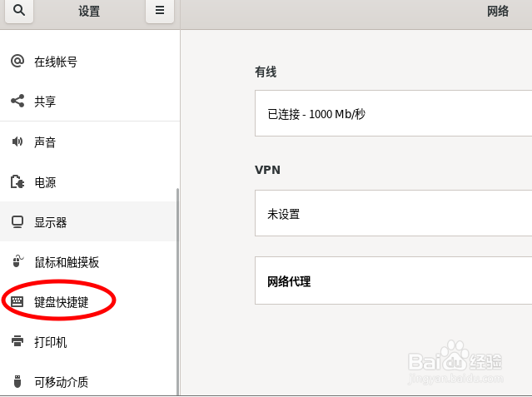Click the 有线 section heading
This screenshot has width=532, height=397.
coord(266,72)
